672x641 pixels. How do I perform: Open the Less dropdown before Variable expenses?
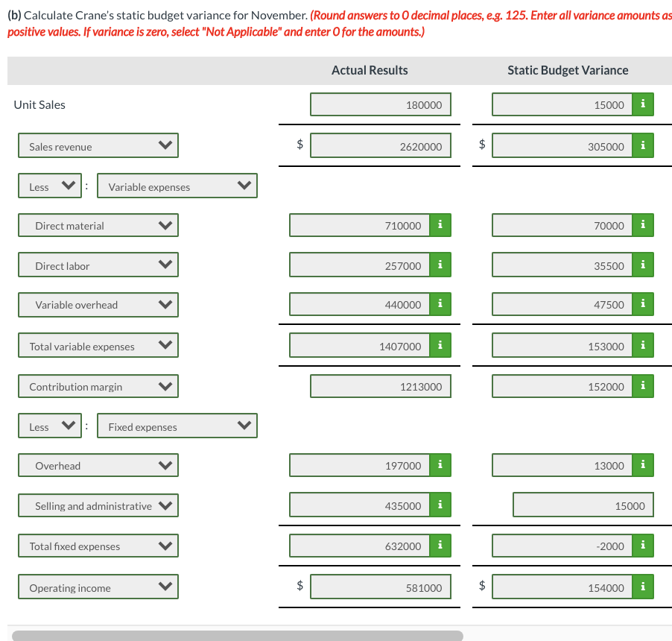coord(50,186)
